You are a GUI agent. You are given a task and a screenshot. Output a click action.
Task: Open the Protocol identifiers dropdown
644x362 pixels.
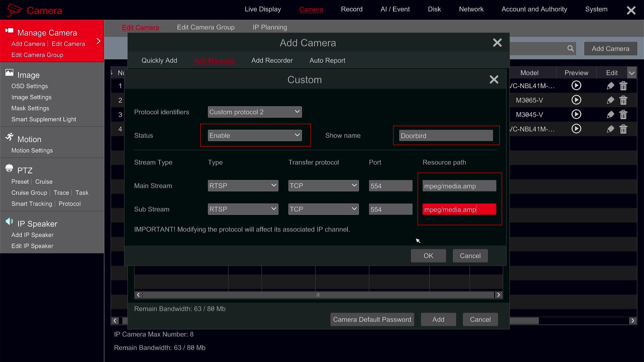[255, 112]
